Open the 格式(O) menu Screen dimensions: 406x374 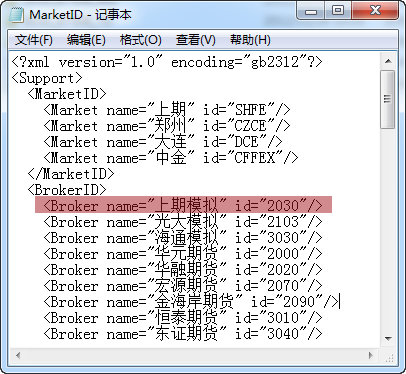(141, 40)
